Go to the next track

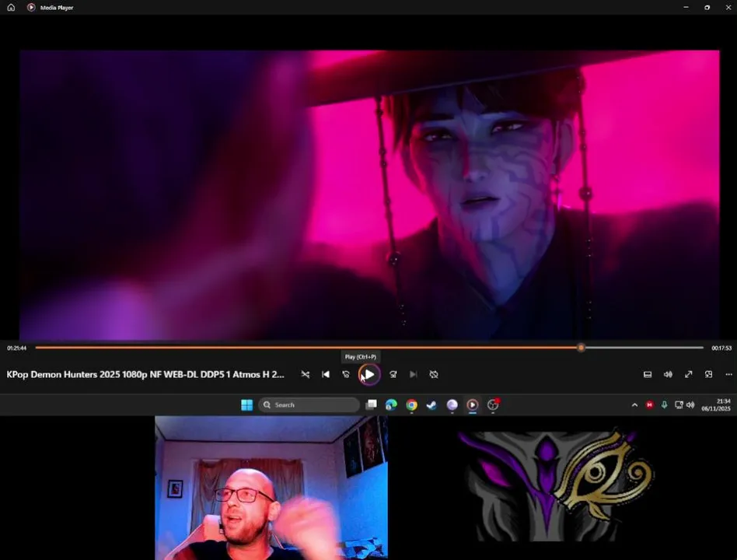click(x=413, y=375)
